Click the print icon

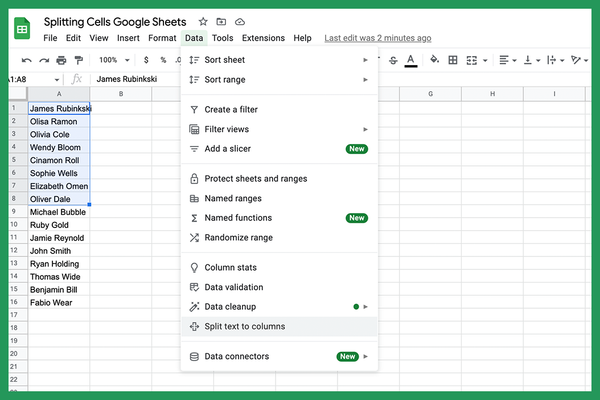pos(61,60)
